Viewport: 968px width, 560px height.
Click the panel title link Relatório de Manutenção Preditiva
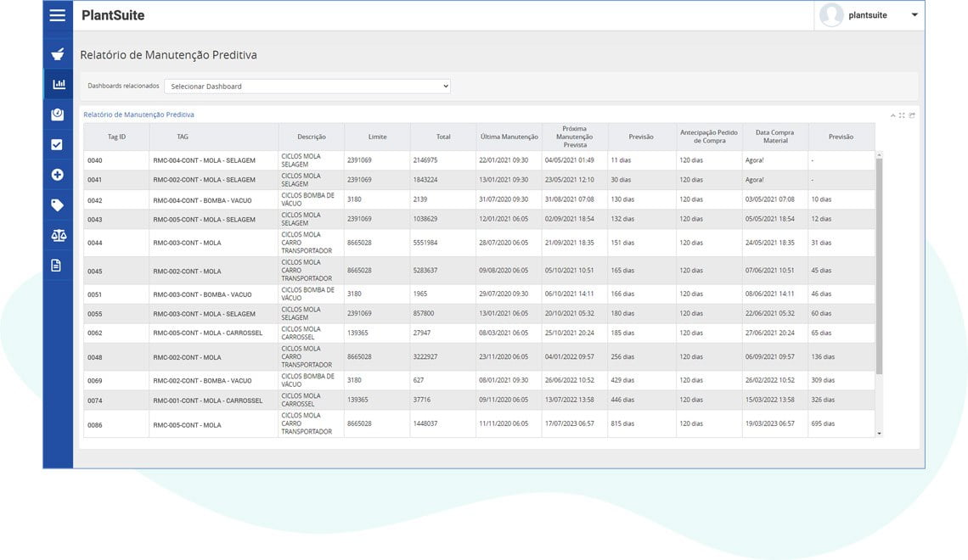[x=139, y=115]
